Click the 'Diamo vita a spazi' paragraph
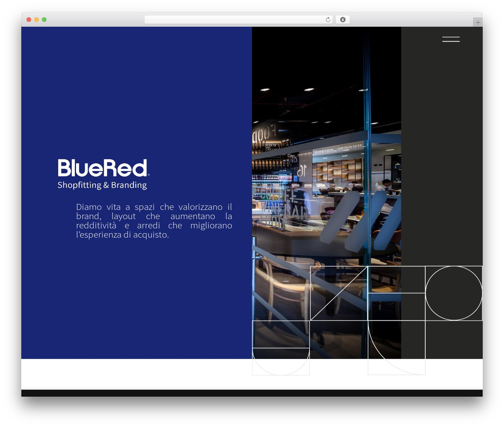 tap(154, 221)
